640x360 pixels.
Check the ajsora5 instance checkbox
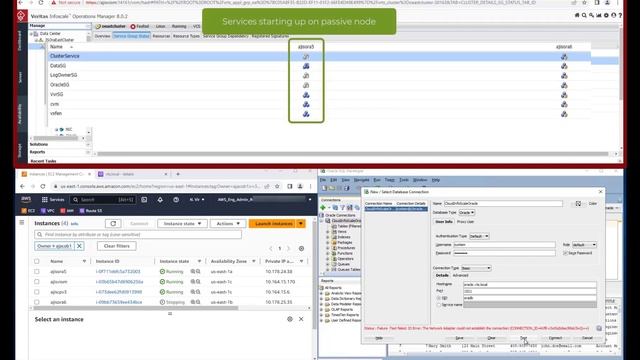tap(37, 271)
